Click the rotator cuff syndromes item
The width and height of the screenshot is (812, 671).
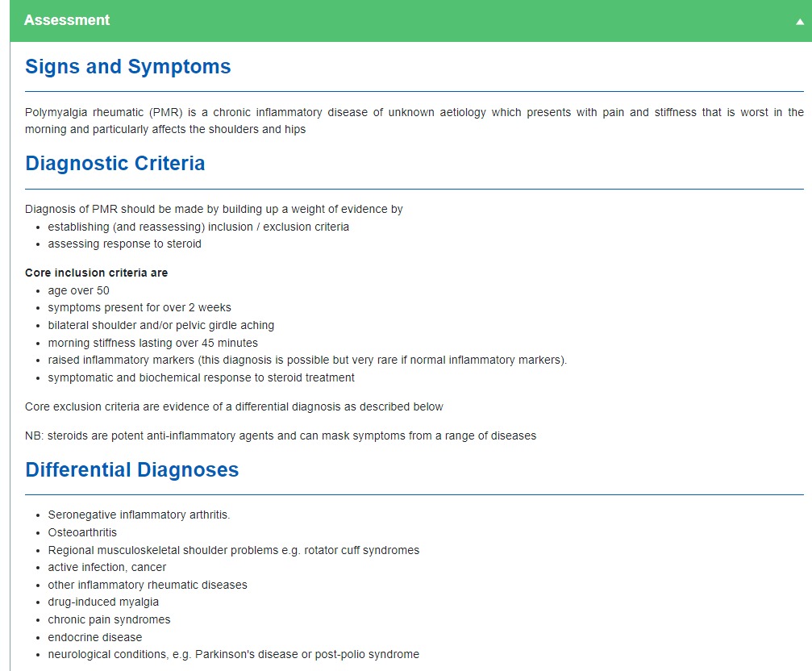(x=234, y=550)
